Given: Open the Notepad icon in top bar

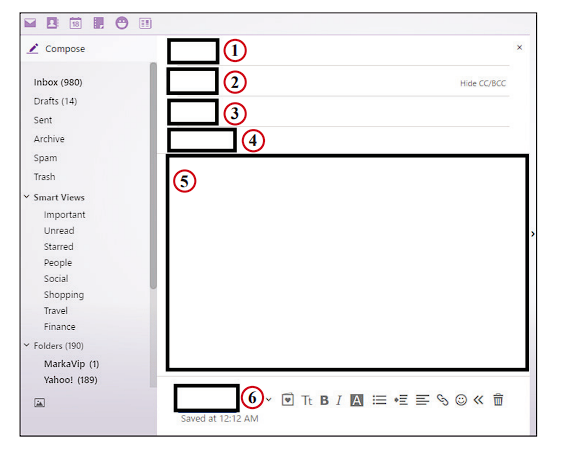Looking at the screenshot, I should [99, 23].
